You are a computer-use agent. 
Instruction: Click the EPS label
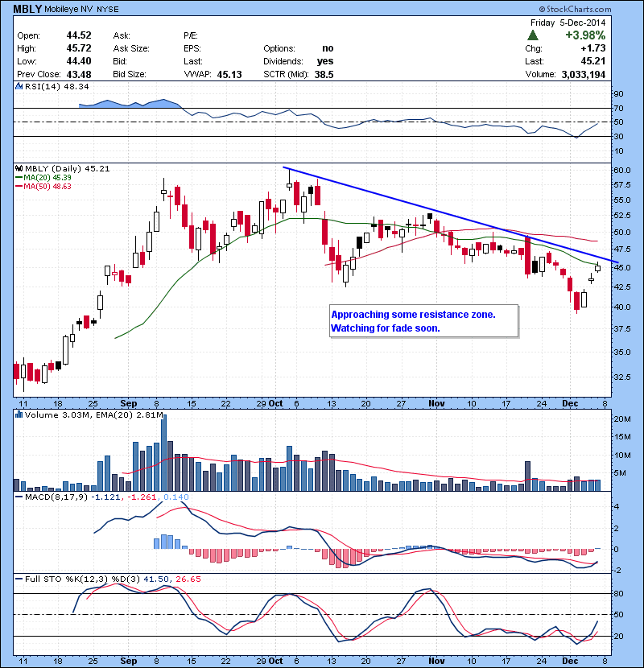point(192,48)
